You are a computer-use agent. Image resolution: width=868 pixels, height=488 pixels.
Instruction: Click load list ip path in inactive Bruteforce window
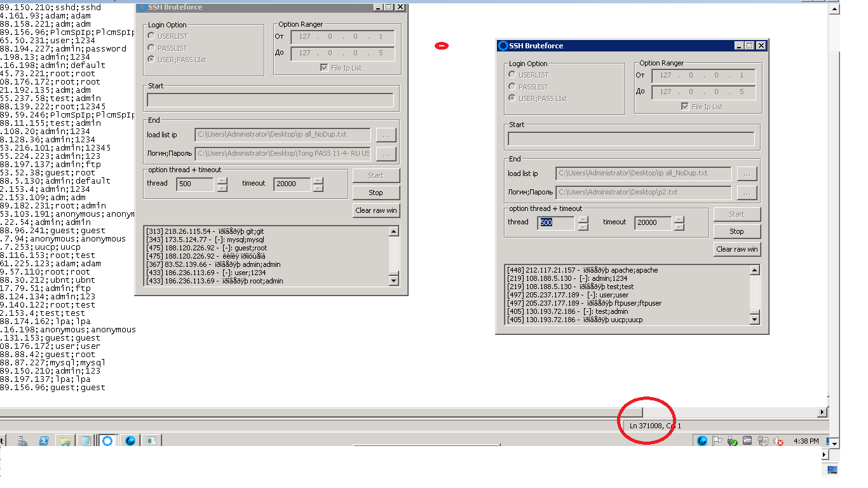click(283, 135)
